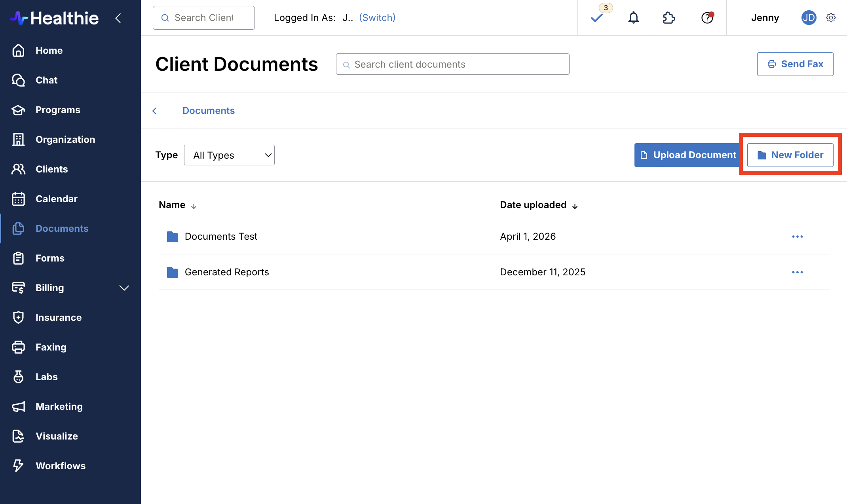
Task: Click the Billing card icon
Action: tap(18, 288)
